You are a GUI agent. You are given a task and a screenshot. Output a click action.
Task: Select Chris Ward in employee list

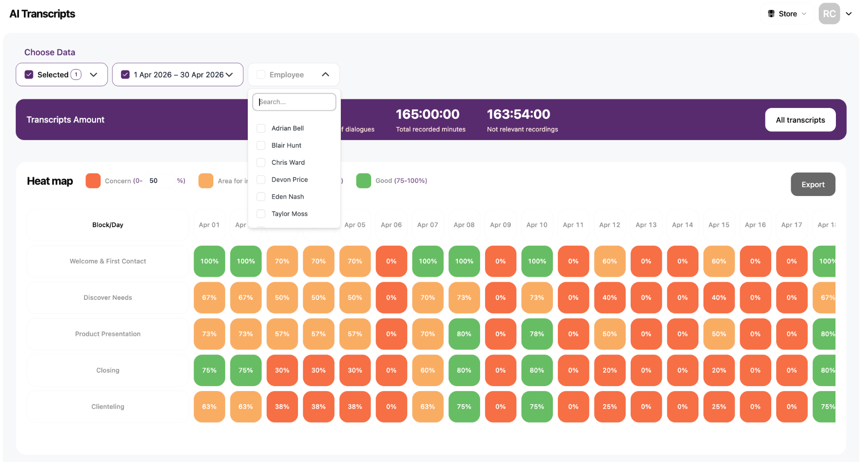click(288, 163)
